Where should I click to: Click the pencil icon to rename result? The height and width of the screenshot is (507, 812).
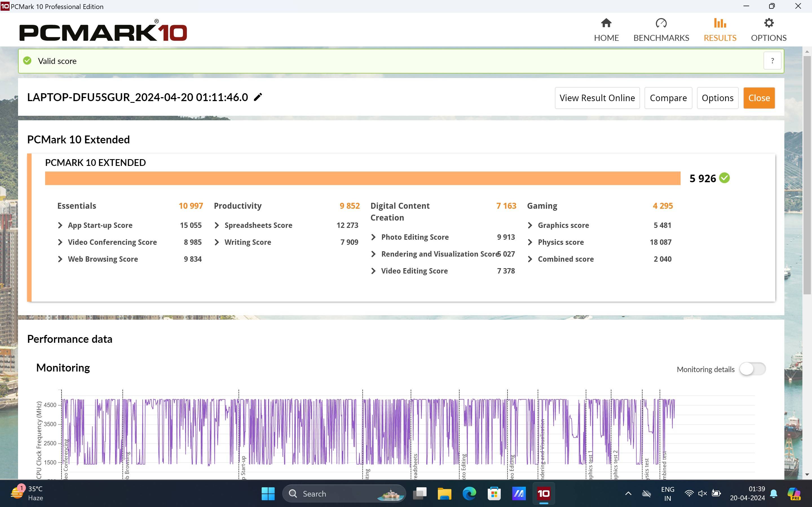point(258,97)
